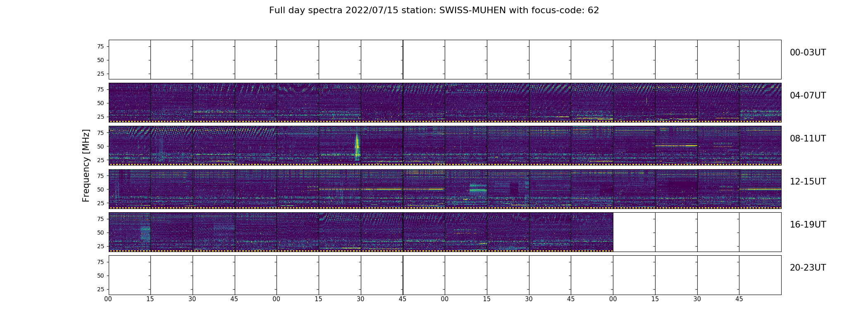Viewport: 868px width, 331px height.
Task: Click the 75 tick label of 12-15UT row
Action: [100, 176]
